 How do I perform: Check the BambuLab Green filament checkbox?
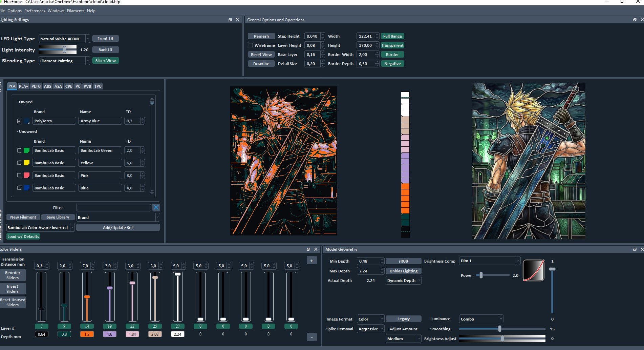click(19, 150)
